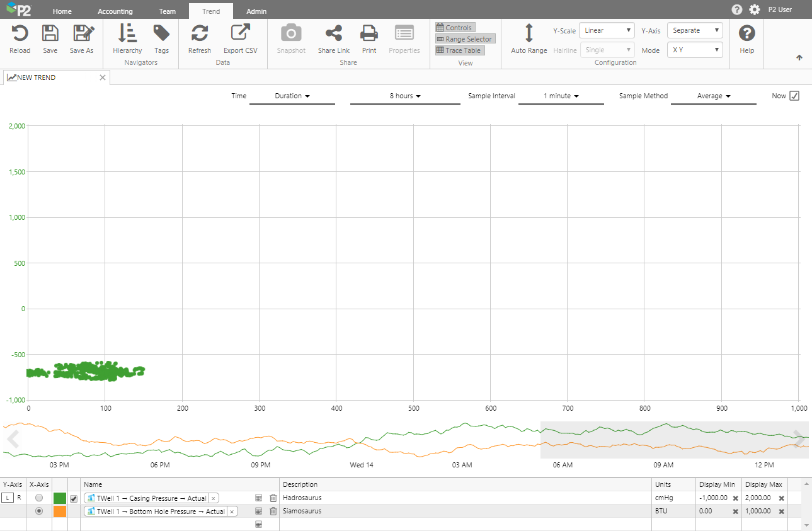Click the Export CSV icon
The image size is (812, 531).
point(240,33)
